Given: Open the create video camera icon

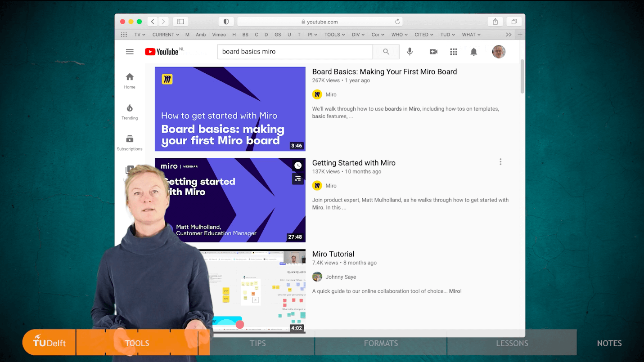Looking at the screenshot, I should (433, 52).
